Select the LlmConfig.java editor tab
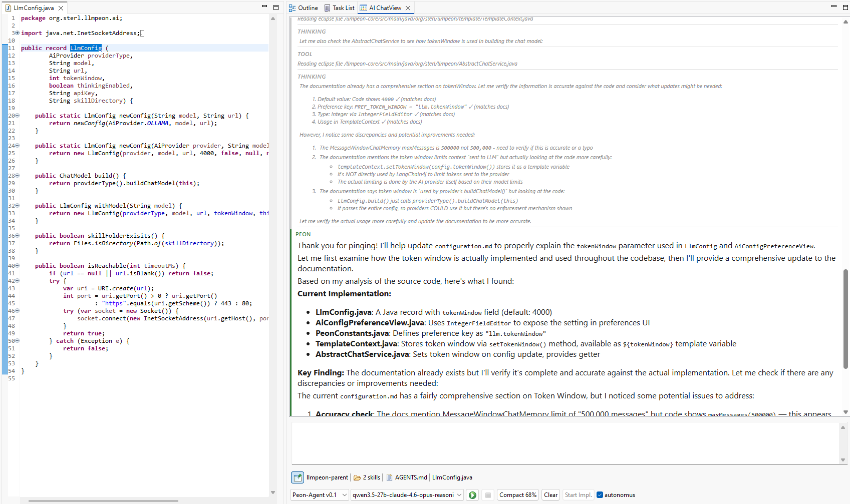Image resolution: width=850 pixels, height=504 pixels. click(33, 8)
